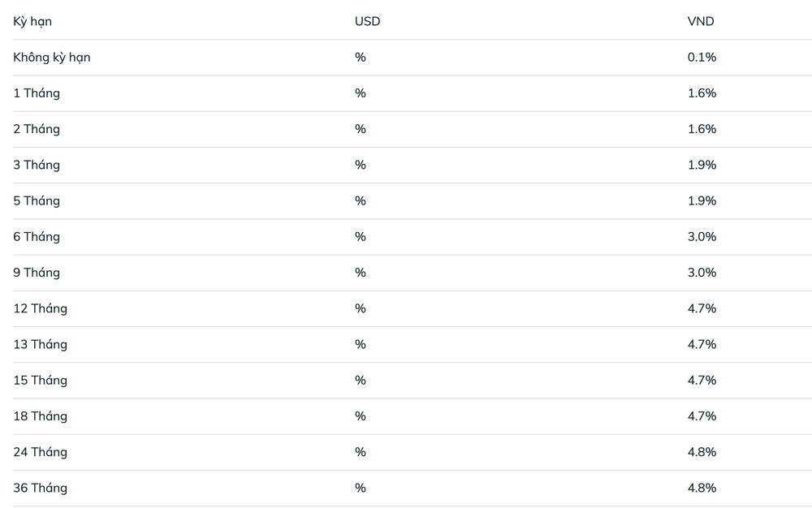Click the 12 Tháng term label
This screenshot has height=508, width=812.
coord(40,308)
